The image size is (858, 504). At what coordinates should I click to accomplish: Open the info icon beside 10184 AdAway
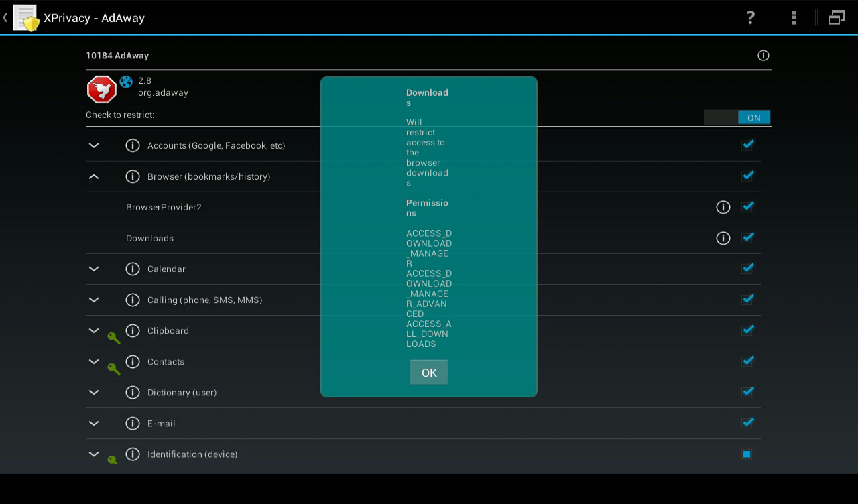(x=763, y=56)
